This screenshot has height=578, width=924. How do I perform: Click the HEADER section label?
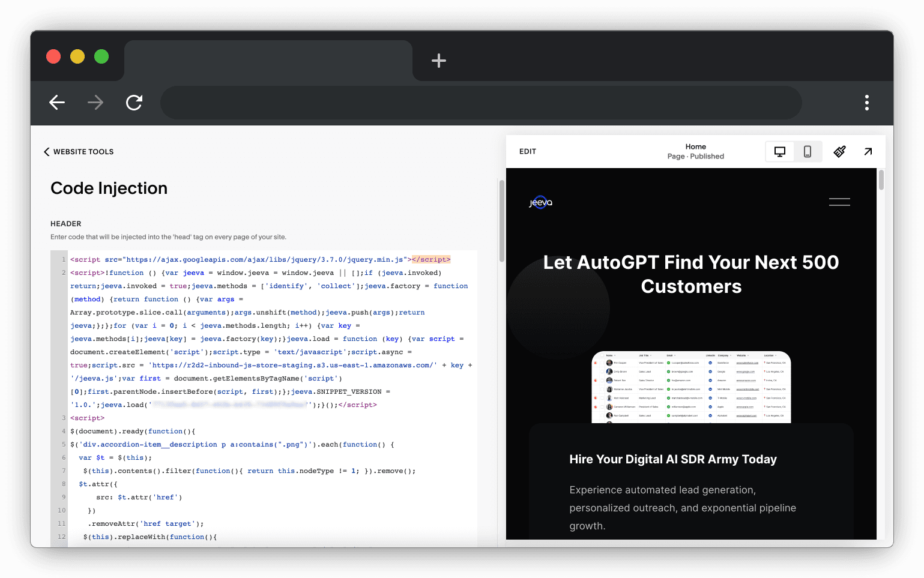coord(66,224)
